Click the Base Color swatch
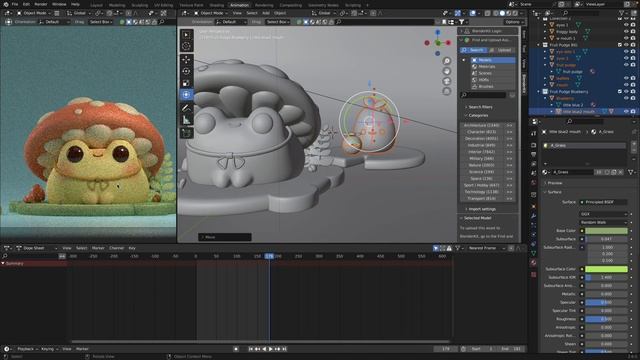 tap(606, 231)
